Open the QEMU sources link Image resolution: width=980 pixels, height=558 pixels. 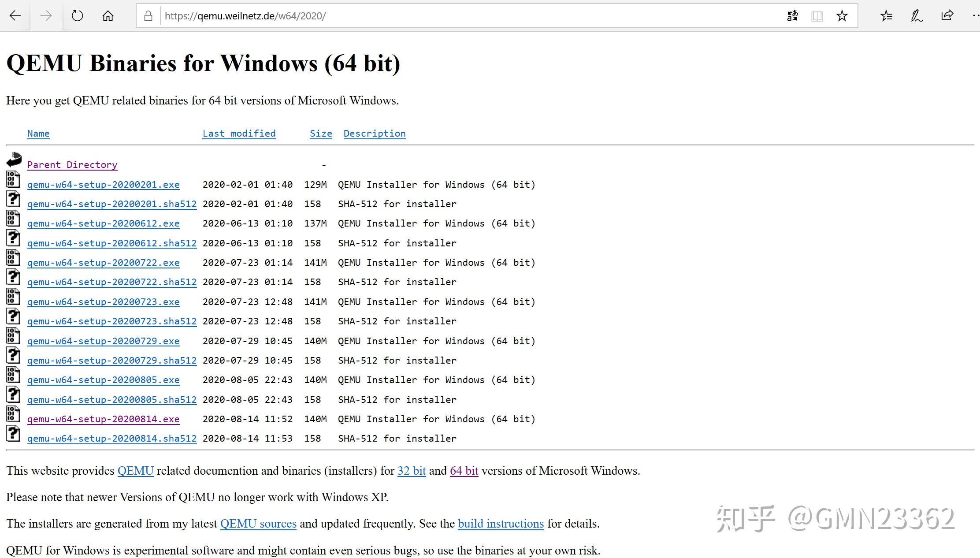258,524
